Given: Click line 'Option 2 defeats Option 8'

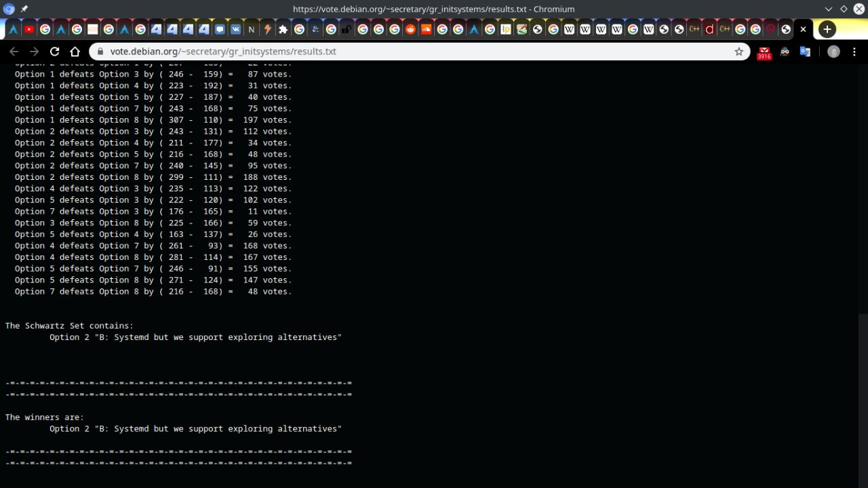Looking at the screenshot, I should [153, 177].
